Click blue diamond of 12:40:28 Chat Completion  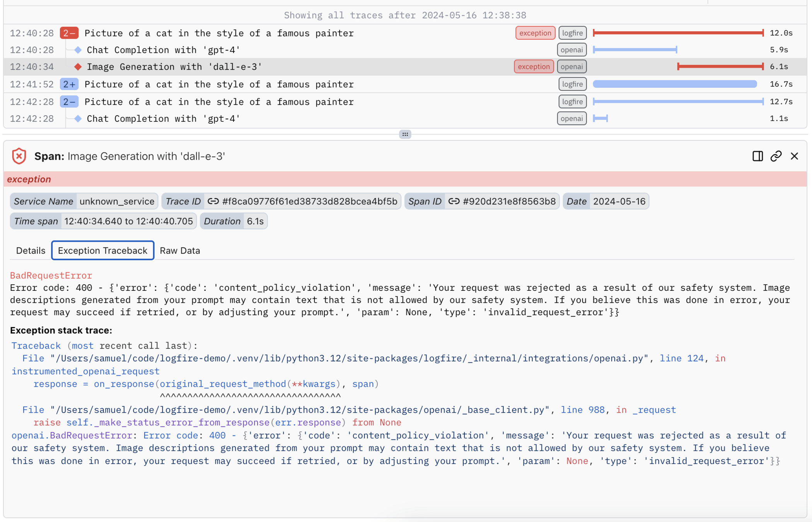point(78,50)
